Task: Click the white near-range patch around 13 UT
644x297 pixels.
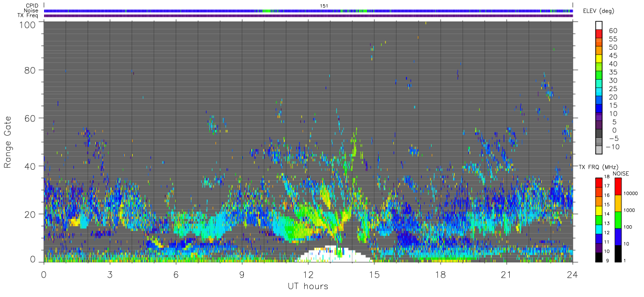Action: coord(334,254)
